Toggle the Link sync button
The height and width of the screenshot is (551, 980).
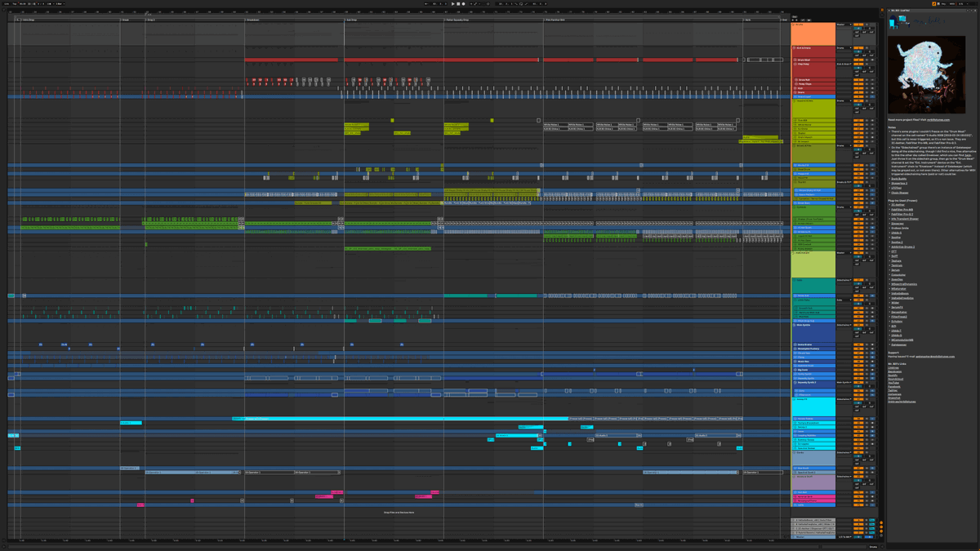(x=6, y=4)
